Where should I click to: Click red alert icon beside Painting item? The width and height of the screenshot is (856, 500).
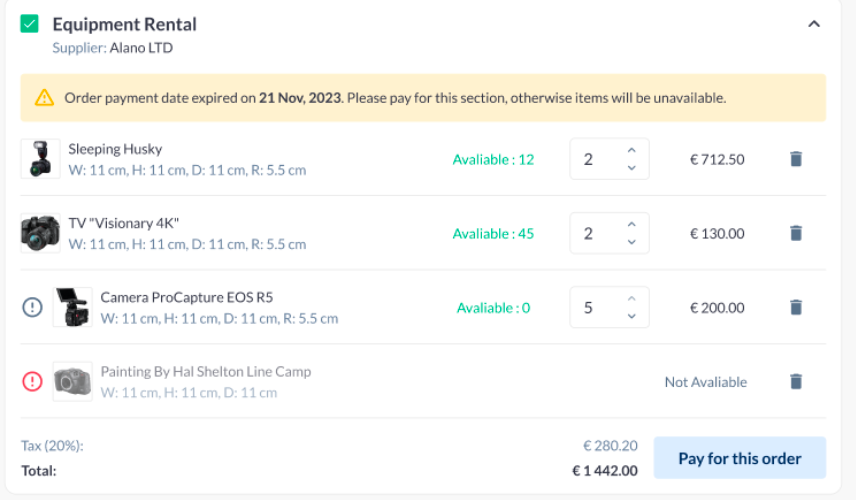(x=32, y=381)
